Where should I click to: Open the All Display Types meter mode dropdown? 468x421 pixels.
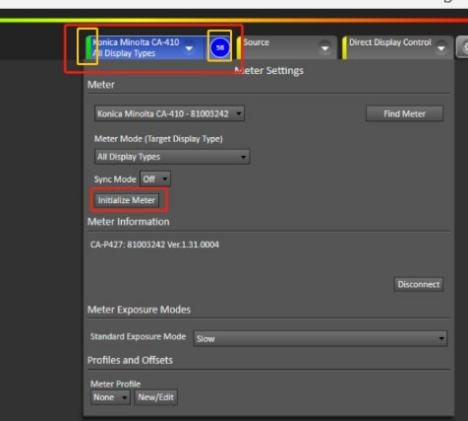pos(172,157)
